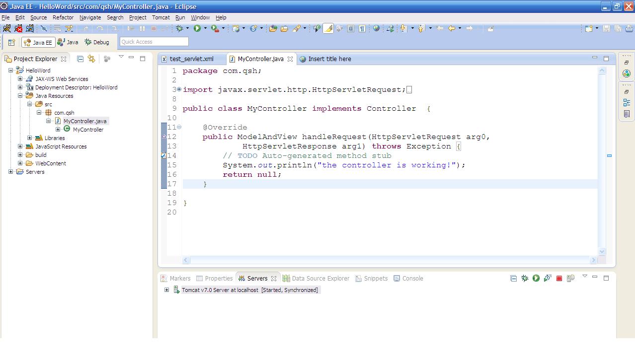Switch to test_servlet.xml editor tab
Viewport: 635px width, 364px height.
click(x=191, y=59)
